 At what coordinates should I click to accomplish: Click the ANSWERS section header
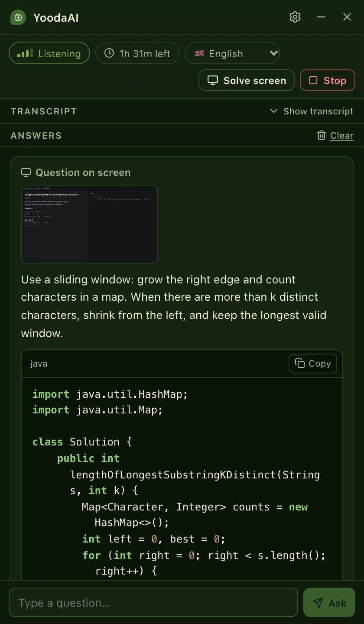click(36, 136)
